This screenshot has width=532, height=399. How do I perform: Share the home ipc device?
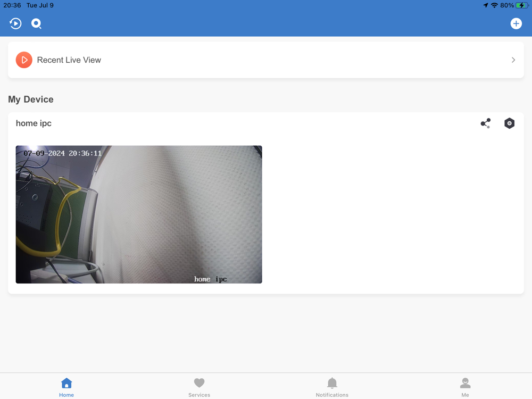point(486,123)
